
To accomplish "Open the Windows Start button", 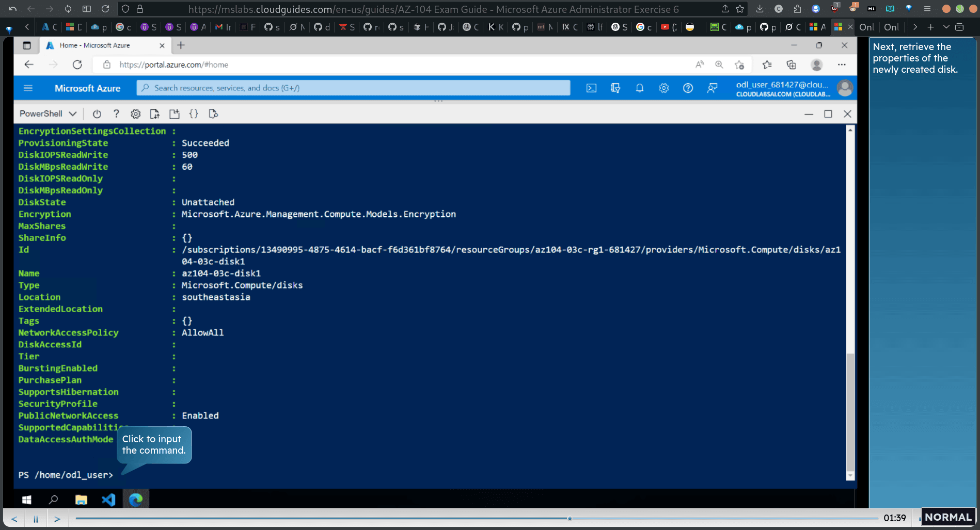I will [27, 500].
